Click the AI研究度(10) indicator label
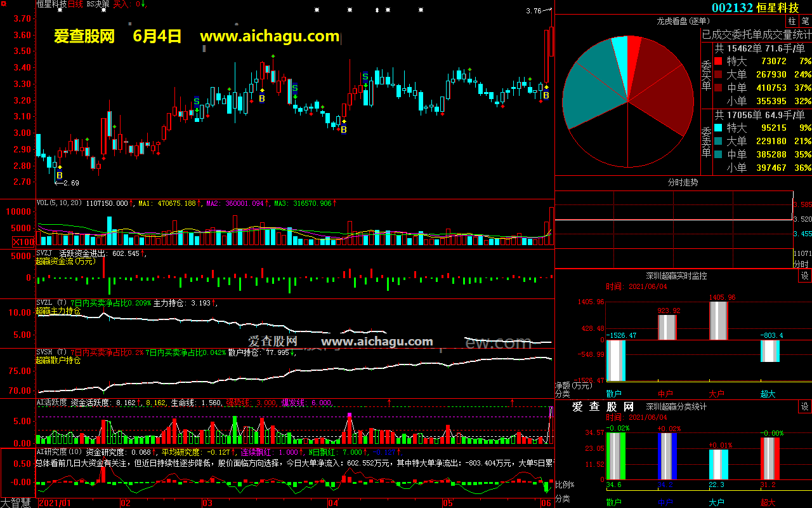Viewport: 812px width, 508px height. (x=60, y=452)
